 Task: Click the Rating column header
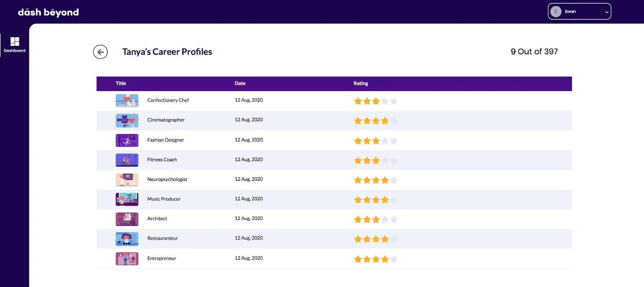tap(361, 83)
